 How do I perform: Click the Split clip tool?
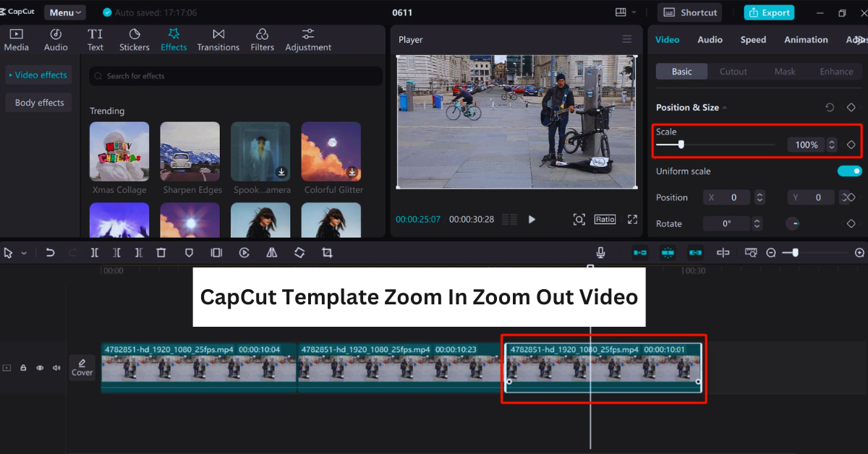click(95, 252)
